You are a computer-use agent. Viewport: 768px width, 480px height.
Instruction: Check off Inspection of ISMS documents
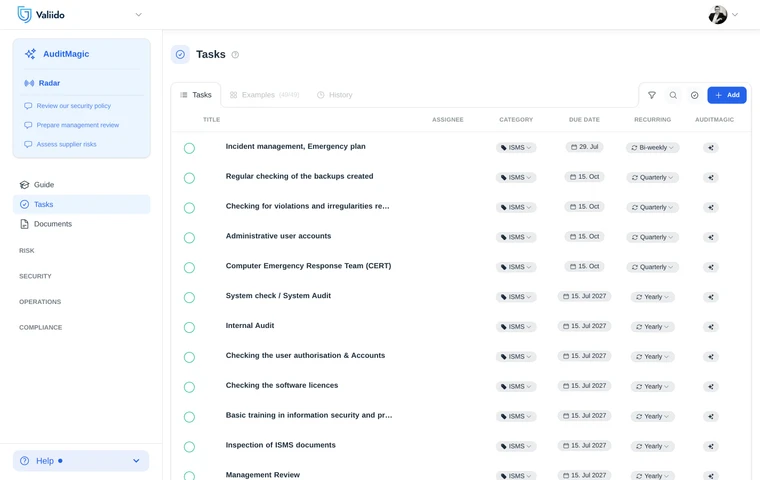[x=189, y=447]
